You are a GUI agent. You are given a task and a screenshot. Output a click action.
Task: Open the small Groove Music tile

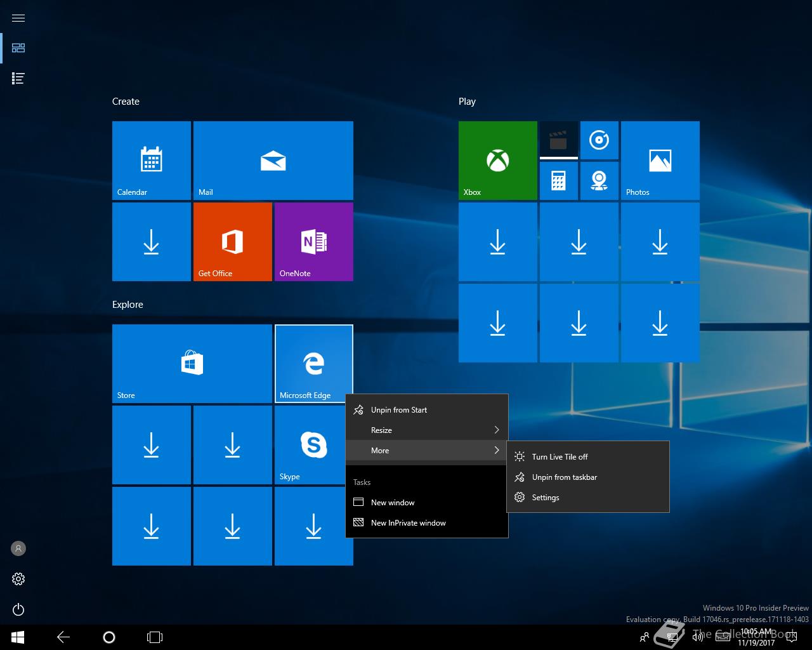(599, 140)
